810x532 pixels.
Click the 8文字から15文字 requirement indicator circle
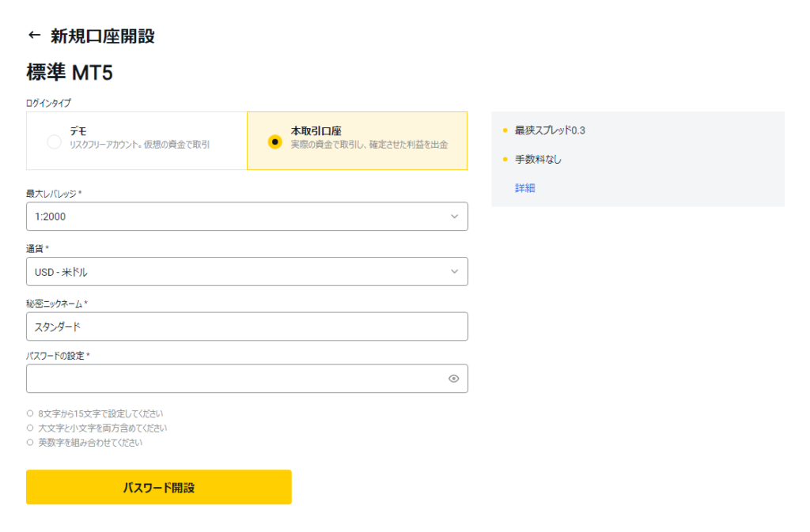coord(30,413)
